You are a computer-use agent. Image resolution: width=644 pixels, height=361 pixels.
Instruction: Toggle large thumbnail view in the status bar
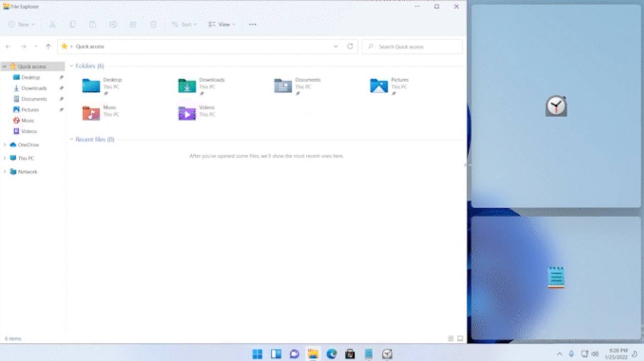(460, 338)
